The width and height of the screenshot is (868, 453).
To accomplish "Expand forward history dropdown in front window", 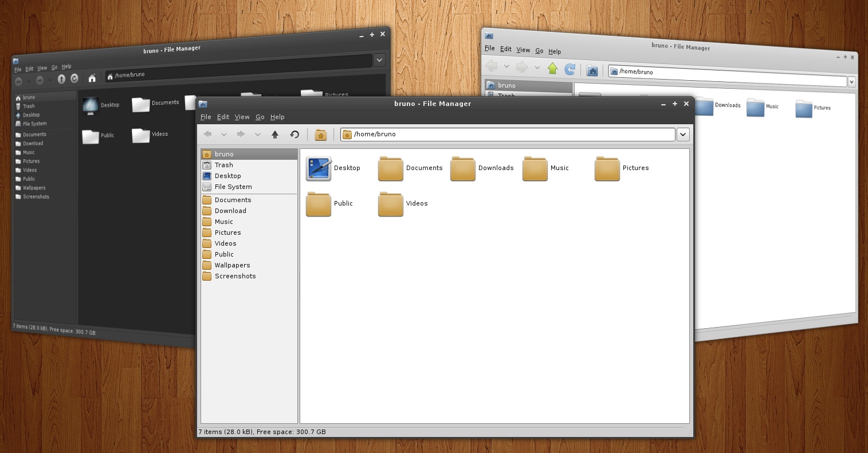I will [x=258, y=135].
